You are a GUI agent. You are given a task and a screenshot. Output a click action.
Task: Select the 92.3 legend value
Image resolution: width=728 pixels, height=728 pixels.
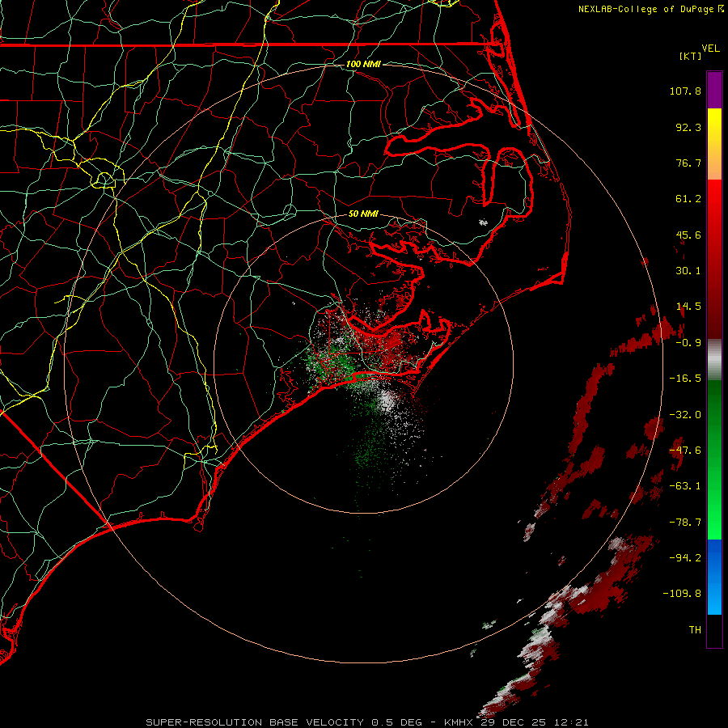688,127
